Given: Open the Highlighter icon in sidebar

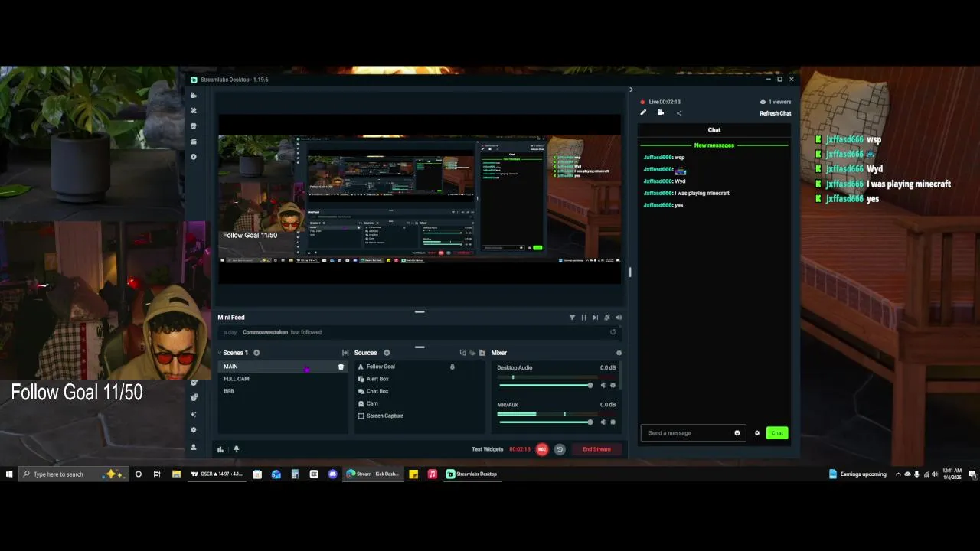Looking at the screenshot, I should 194,142.
